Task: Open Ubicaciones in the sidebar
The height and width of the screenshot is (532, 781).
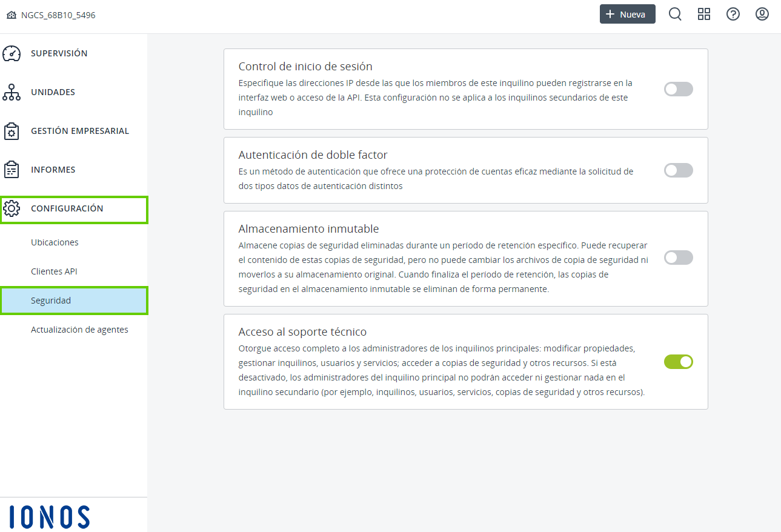Action: tap(55, 242)
